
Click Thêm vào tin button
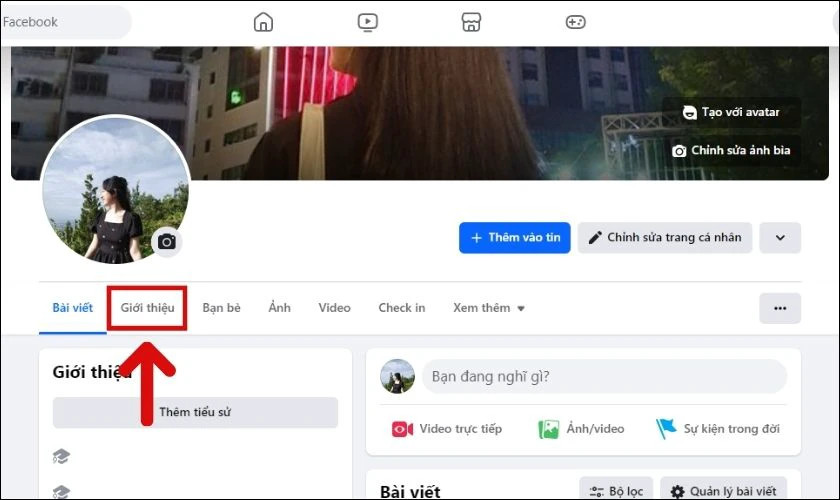click(514, 237)
